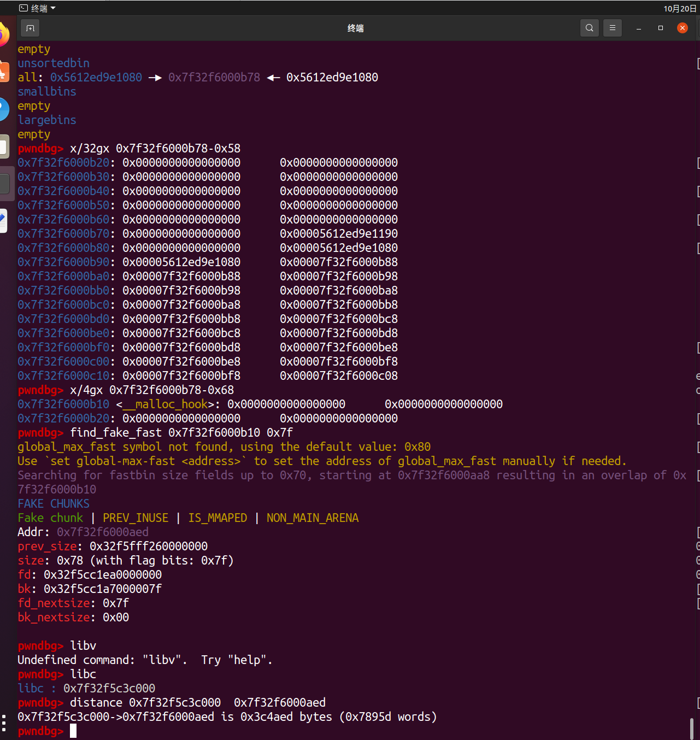Viewport: 700px width, 740px height.
Task: Minimize the terminal window
Action: (x=638, y=28)
